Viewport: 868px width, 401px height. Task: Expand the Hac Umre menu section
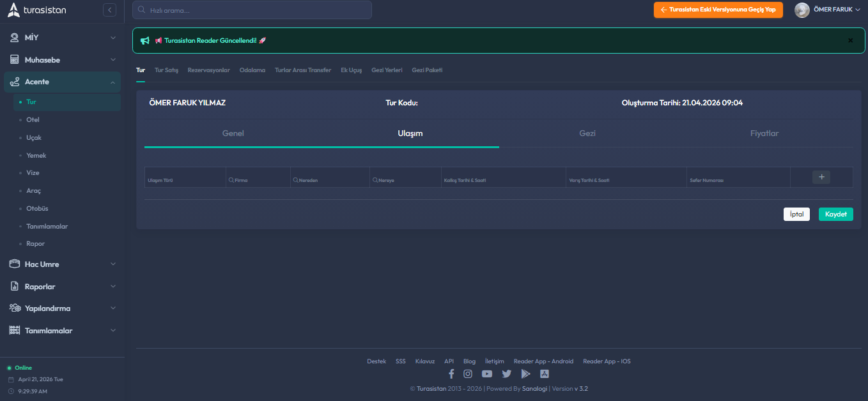coord(61,264)
